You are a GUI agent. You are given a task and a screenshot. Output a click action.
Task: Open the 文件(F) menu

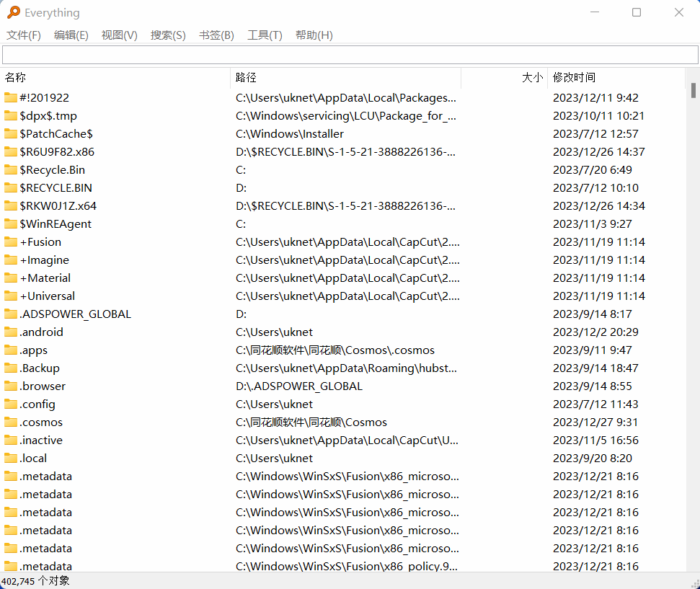(x=23, y=35)
